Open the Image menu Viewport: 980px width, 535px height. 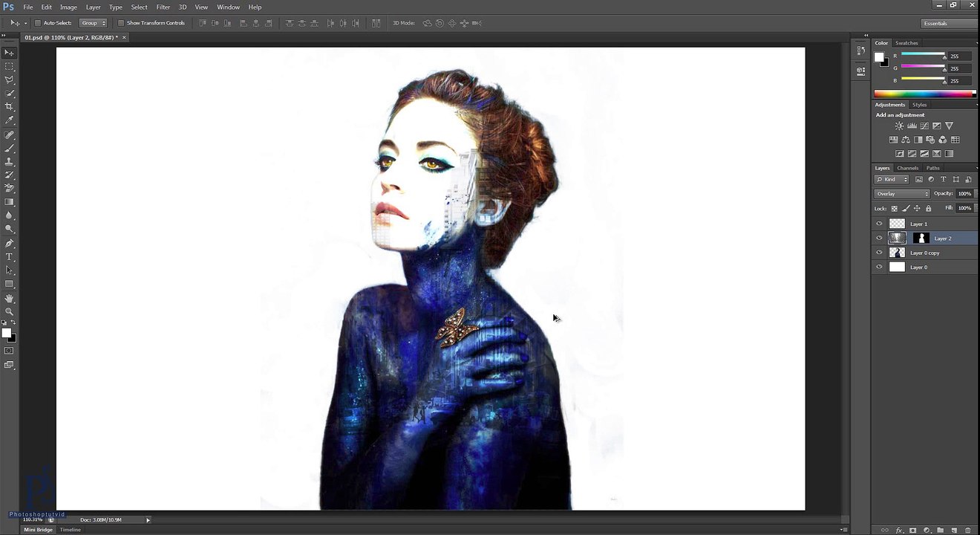pos(68,7)
